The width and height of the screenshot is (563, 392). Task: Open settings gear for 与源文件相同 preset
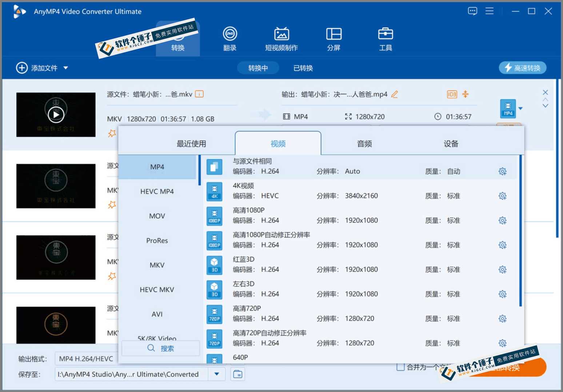pos(503,171)
